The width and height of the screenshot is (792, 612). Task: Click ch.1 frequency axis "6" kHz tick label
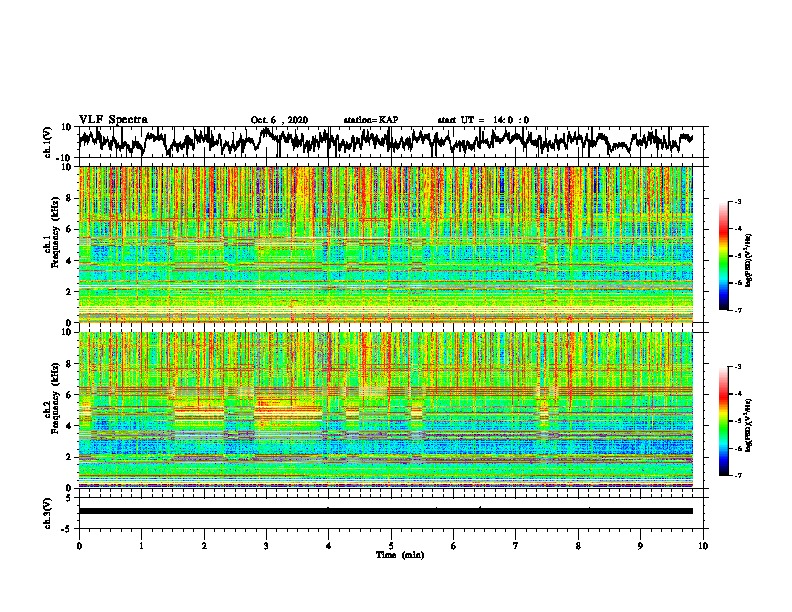click(x=68, y=230)
